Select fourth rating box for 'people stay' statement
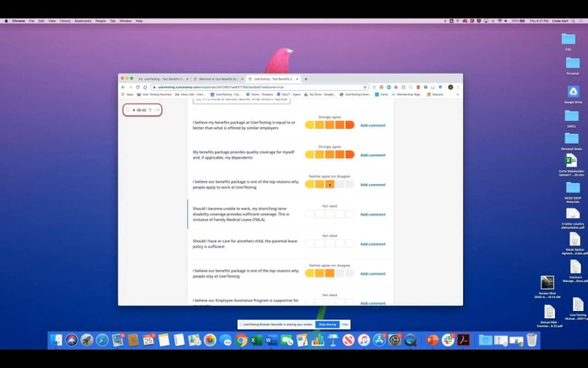The height and width of the screenshot is (368, 588). point(339,273)
